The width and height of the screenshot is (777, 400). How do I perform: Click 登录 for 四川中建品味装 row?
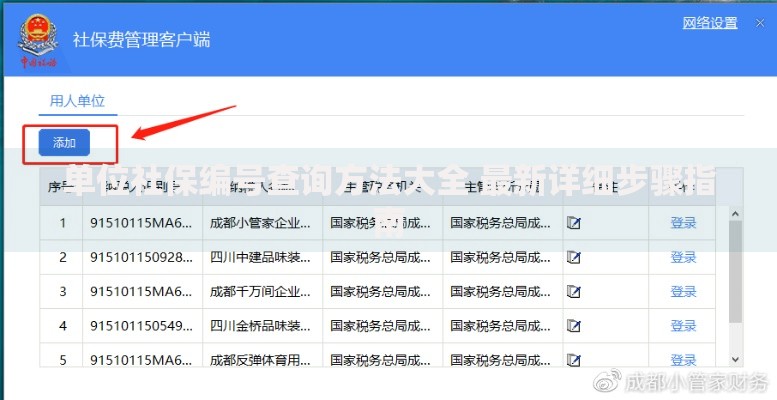pyautogui.click(x=683, y=257)
